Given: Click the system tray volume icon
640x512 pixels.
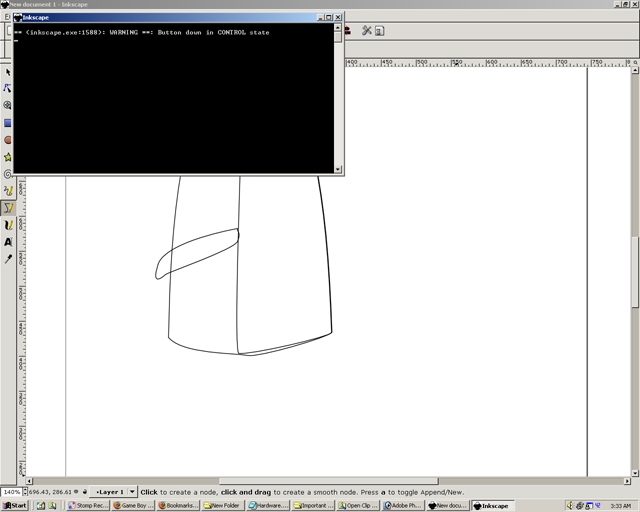Looking at the screenshot, I should [570, 505].
